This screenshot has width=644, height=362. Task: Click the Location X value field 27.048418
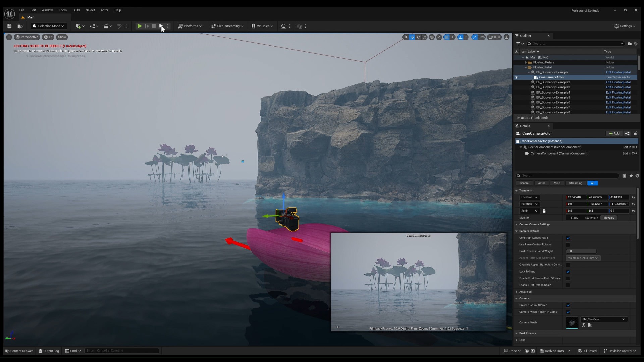click(576, 197)
